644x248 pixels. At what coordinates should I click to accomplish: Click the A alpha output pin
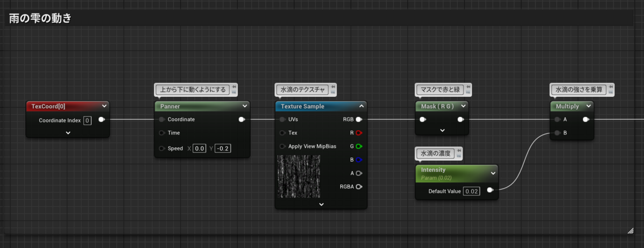pos(358,173)
